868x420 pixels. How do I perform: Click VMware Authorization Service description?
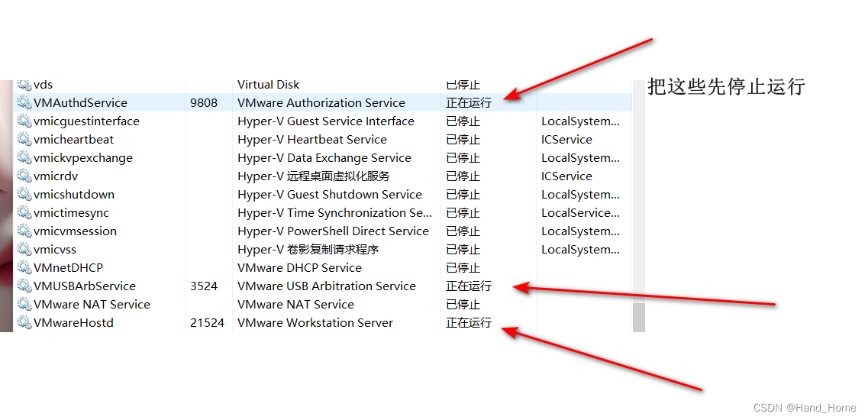[x=321, y=102]
